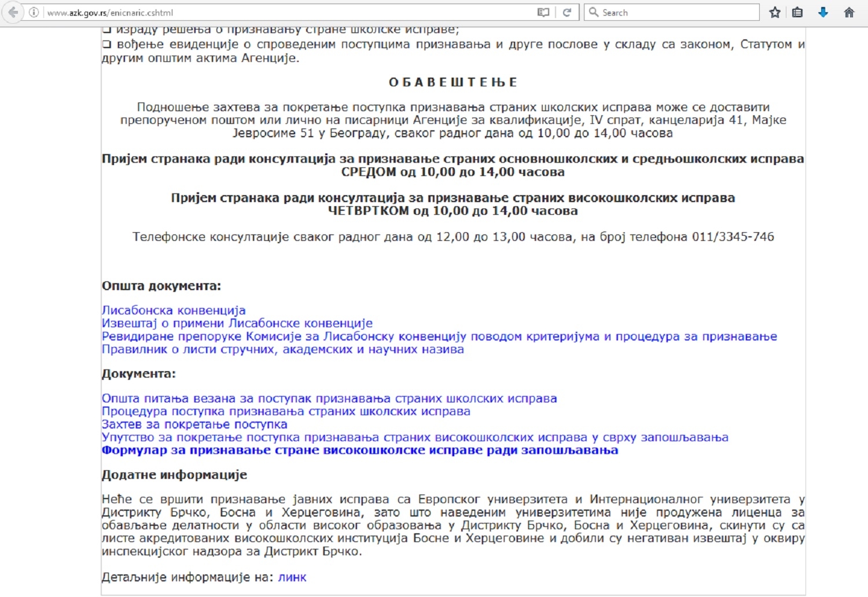
Task: Open Правилник о листи стручних назива link
Action: 282,350
